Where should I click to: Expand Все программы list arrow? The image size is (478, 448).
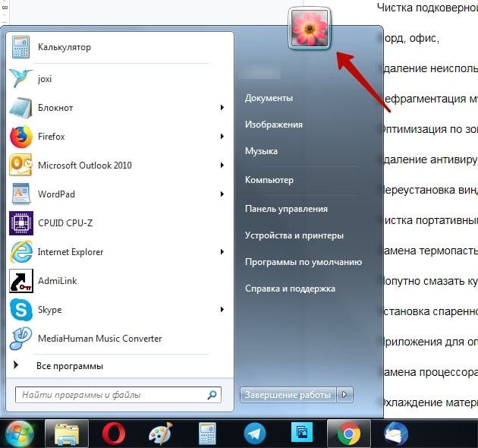pyautogui.click(x=16, y=364)
